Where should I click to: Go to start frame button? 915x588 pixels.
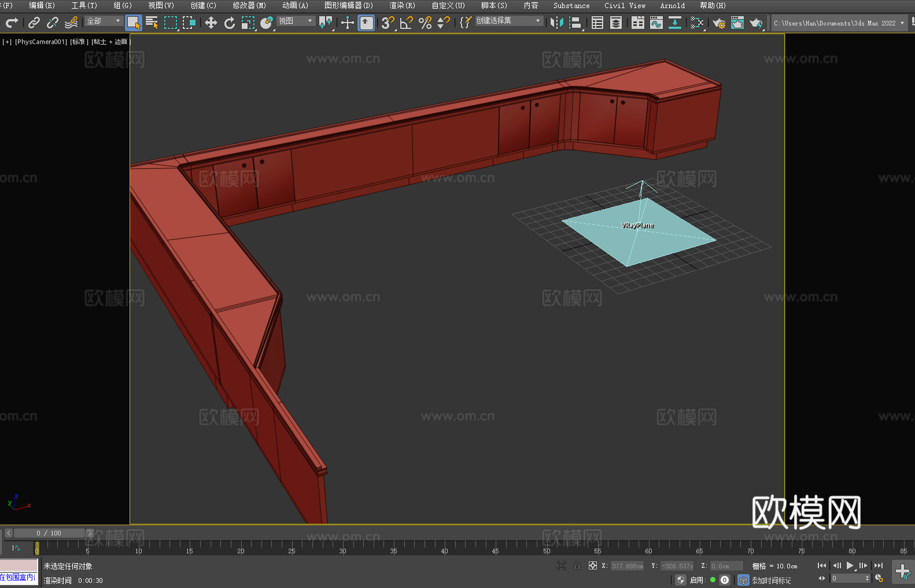[x=822, y=565]
